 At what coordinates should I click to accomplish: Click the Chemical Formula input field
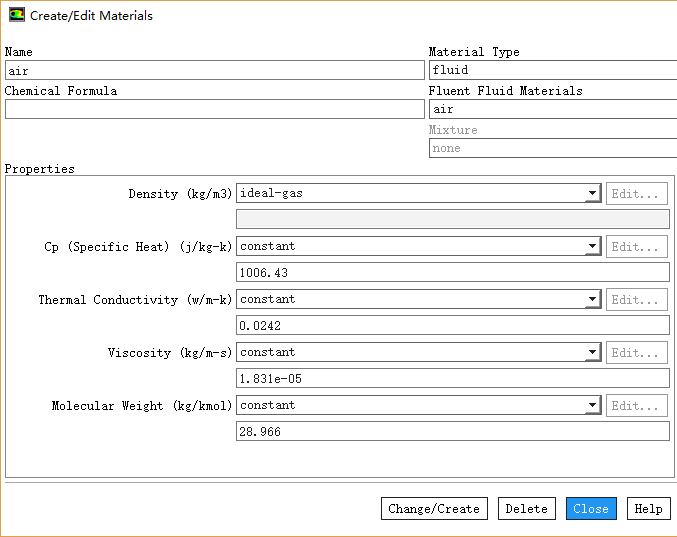coord(214,110)
